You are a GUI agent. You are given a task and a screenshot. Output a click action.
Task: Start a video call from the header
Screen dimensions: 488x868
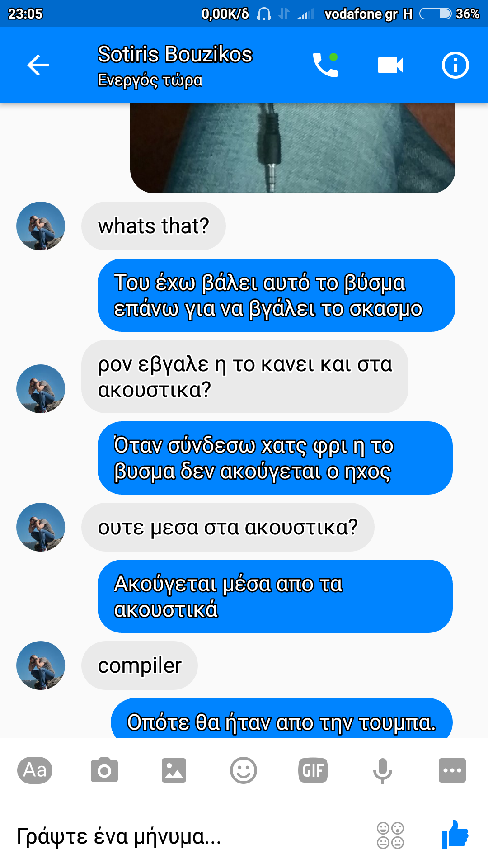click(x=390, y=65)
